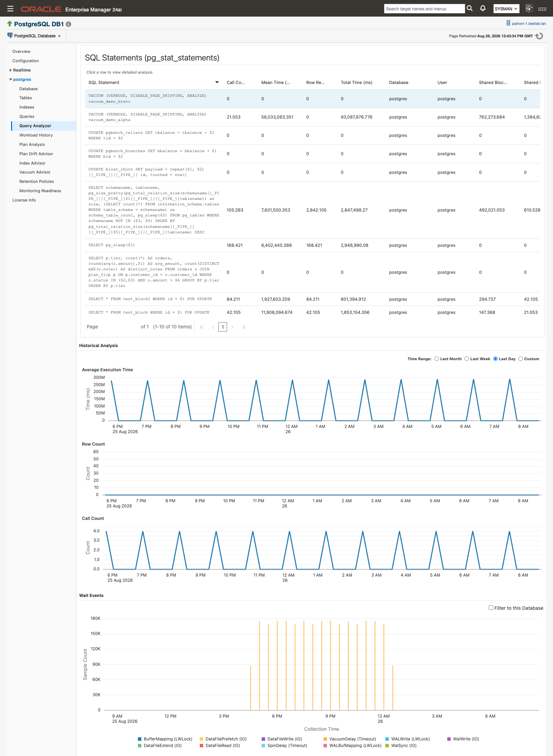Screen dimensions: 553x756
Task: Open the SYSMAN user dropdown
Action: 506,9
